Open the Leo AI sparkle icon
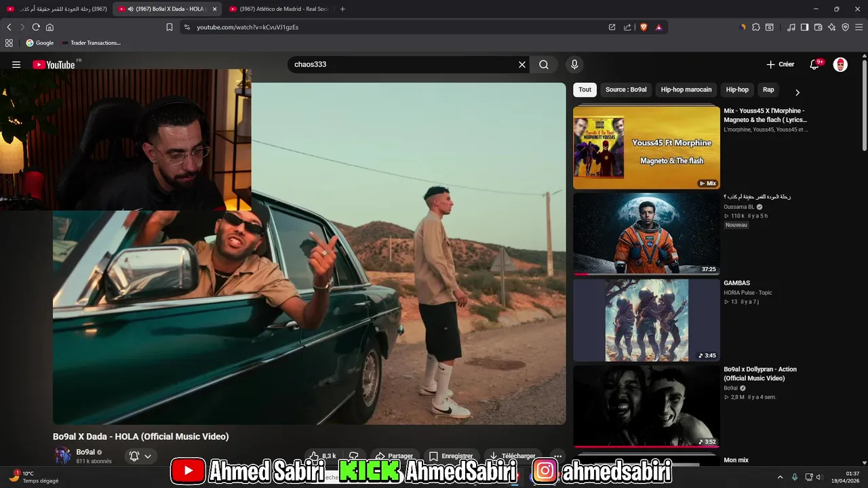 pos(832,27)
